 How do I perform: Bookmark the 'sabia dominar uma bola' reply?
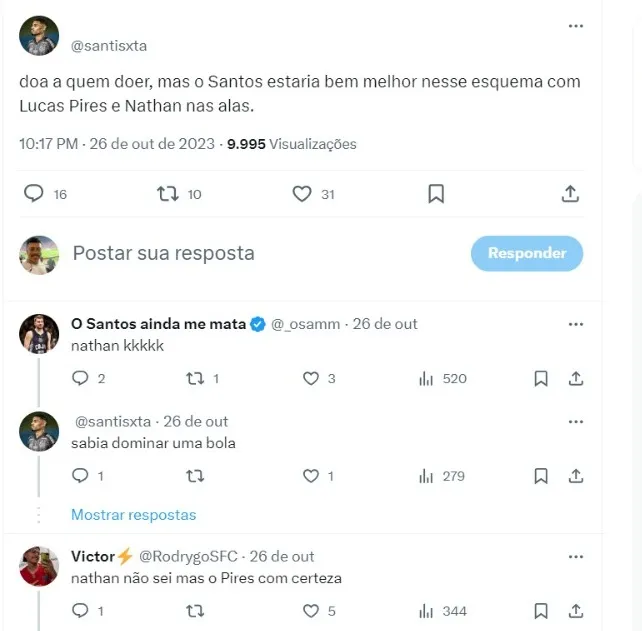point(541,476)
